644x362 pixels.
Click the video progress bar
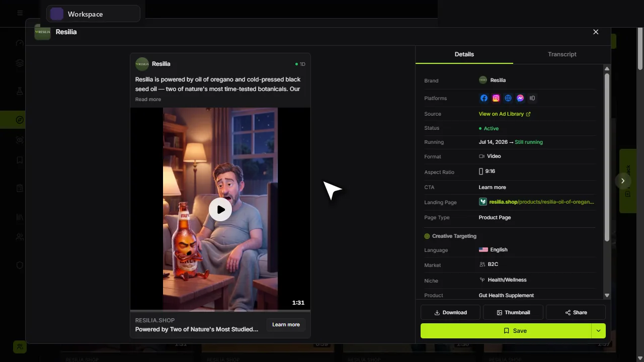coord(220,311)
